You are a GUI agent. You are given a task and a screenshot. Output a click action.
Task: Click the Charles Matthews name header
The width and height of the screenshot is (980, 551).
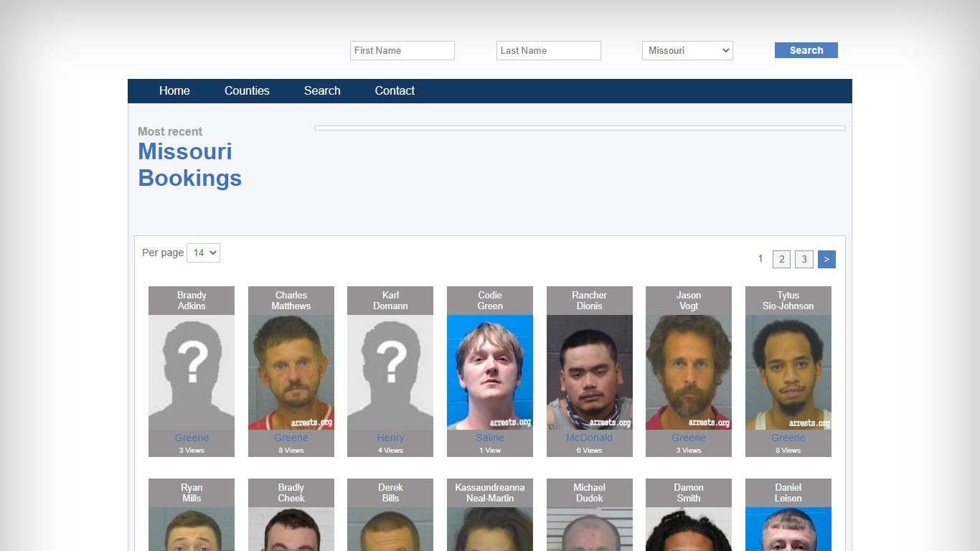(291, 301)
